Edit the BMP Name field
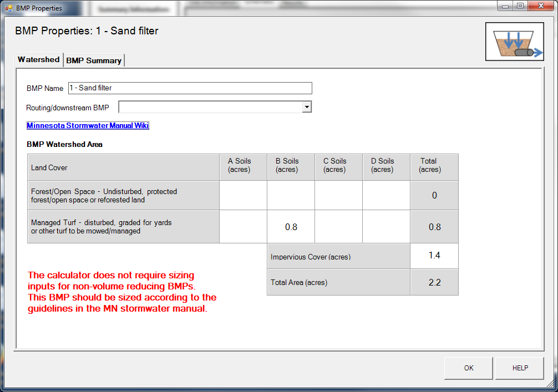The width and height of the screenshot is (558, 392). [x=190, y=88]
